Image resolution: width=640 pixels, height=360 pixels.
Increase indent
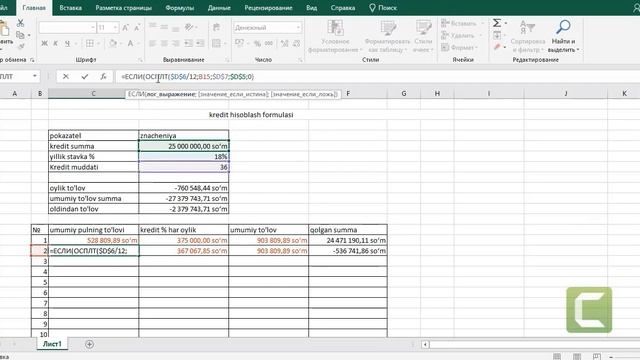200,43
